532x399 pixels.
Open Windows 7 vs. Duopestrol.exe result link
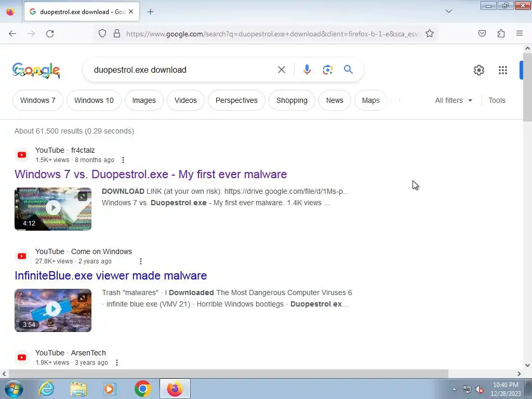(151, 175)
